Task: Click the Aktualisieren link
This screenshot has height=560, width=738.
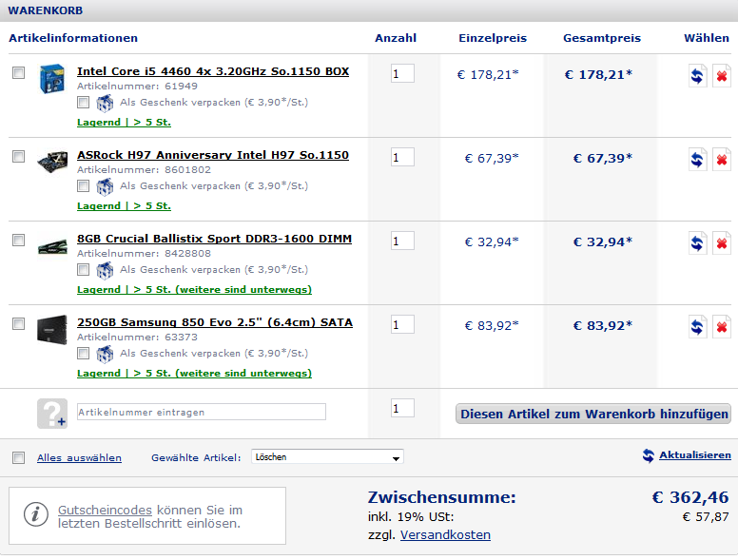Action: point(695,455)
